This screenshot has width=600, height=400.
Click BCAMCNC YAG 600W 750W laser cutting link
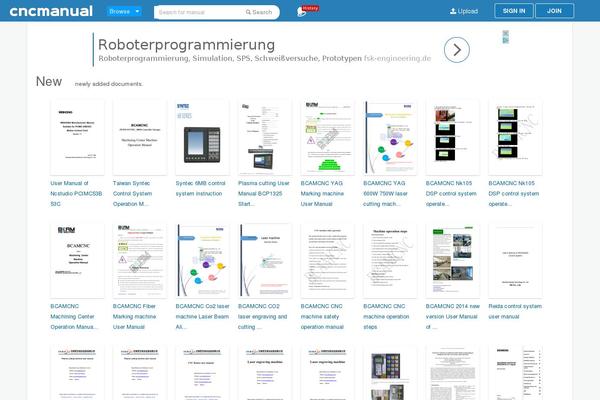[385, 194]
